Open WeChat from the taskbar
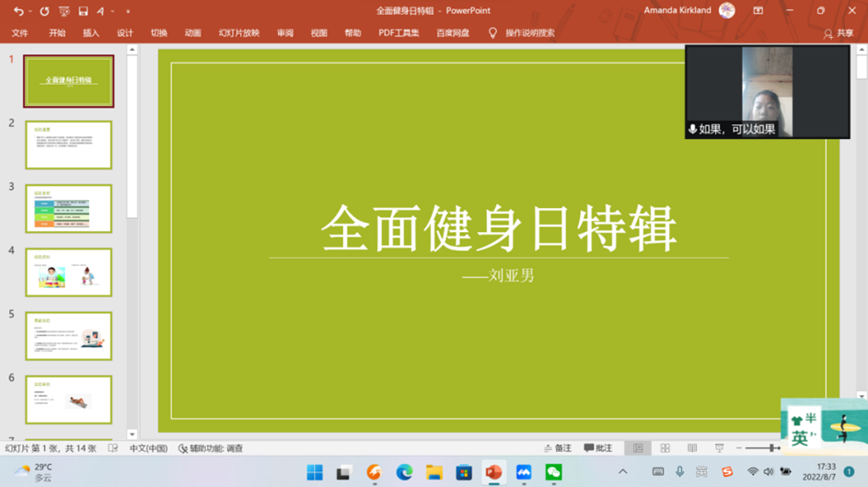Screen dimensions: 868x487 [x=553, y=472]
